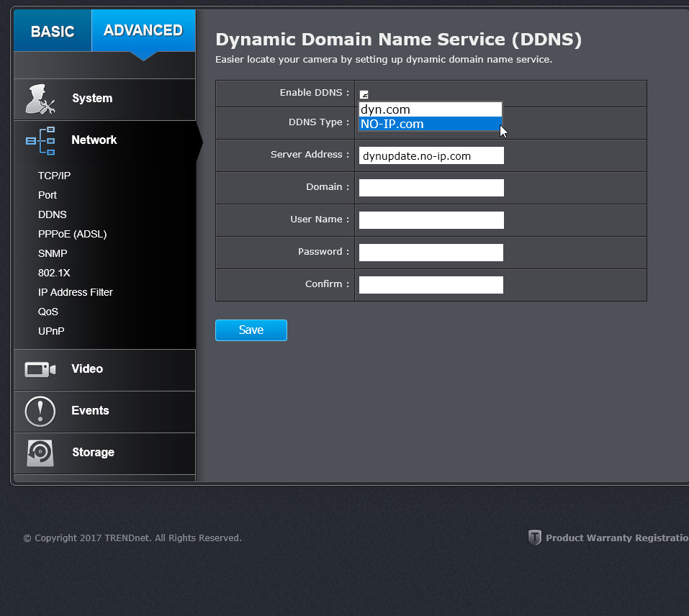
Task: Click the Server Address input field
Action: coord(431,156)
